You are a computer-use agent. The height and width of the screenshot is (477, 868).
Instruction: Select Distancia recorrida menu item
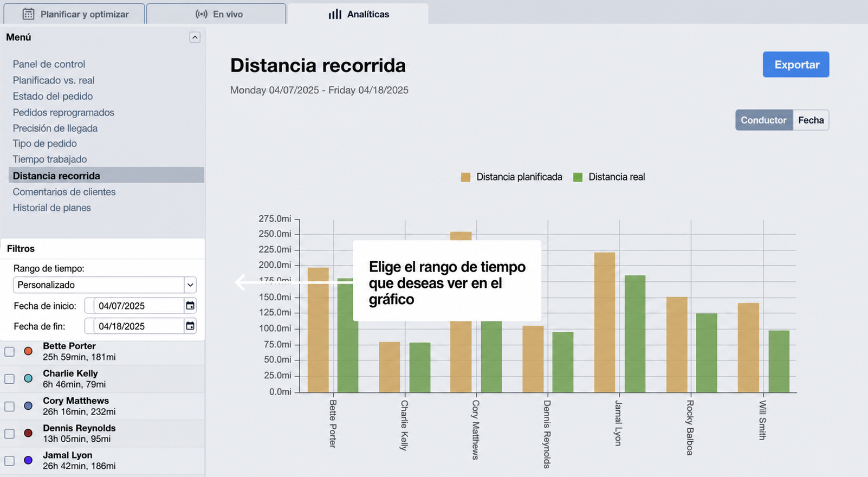pyautogui.click(x=106, y=175)
